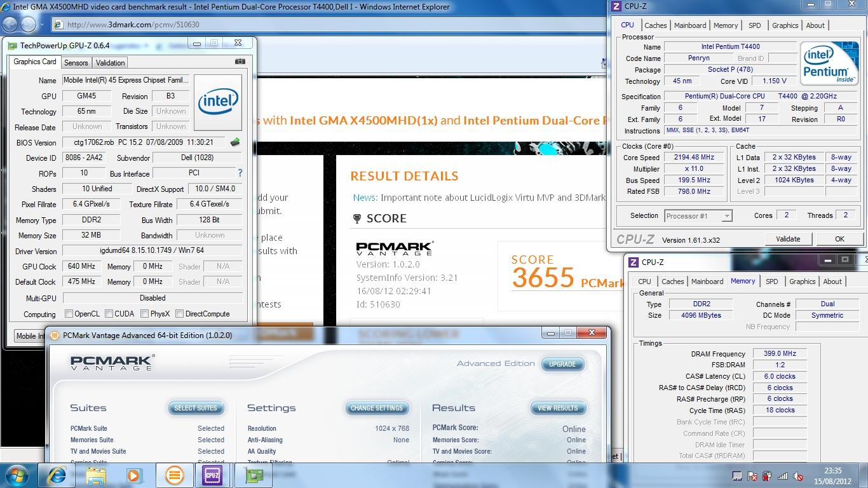Click the CAS# Latency 6.0 clocks value
The image size is (868, 488).
click(x=780, y=376)
